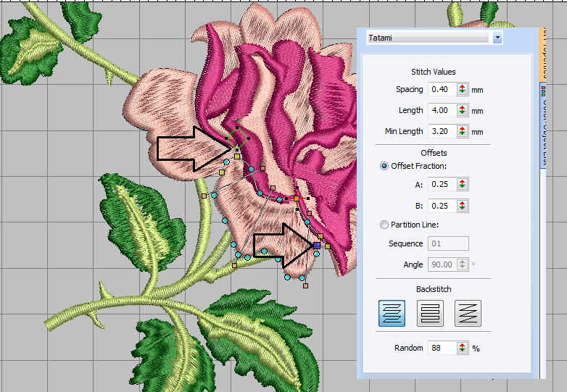Select the Offset Fraction radio button
The image size is (567, 392).
384,166
